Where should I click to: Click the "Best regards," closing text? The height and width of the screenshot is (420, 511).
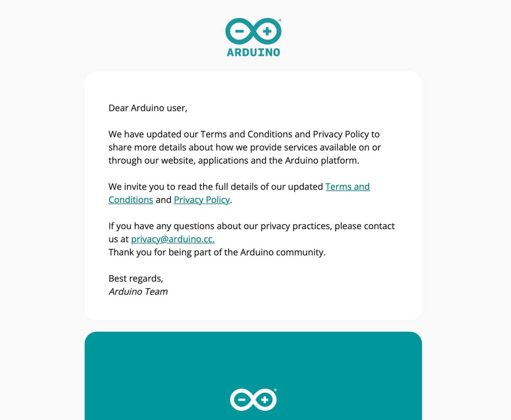[x=136, y=278]
